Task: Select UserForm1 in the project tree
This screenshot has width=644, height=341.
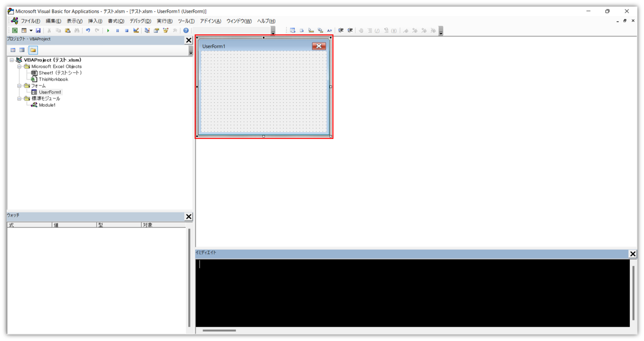Action: point(51,92)
